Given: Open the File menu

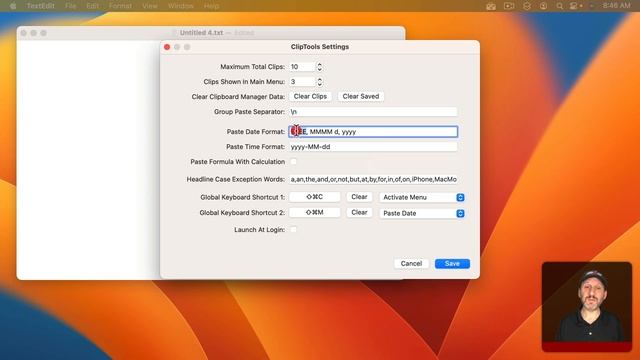Looking at the screenshot, I should pyautogui.click(x=71, y=6).
